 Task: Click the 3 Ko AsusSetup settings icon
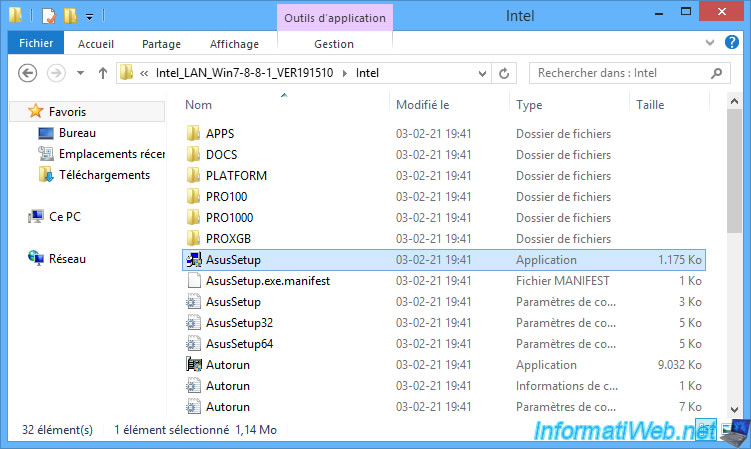pyautogui.click(x=193, y=302)
